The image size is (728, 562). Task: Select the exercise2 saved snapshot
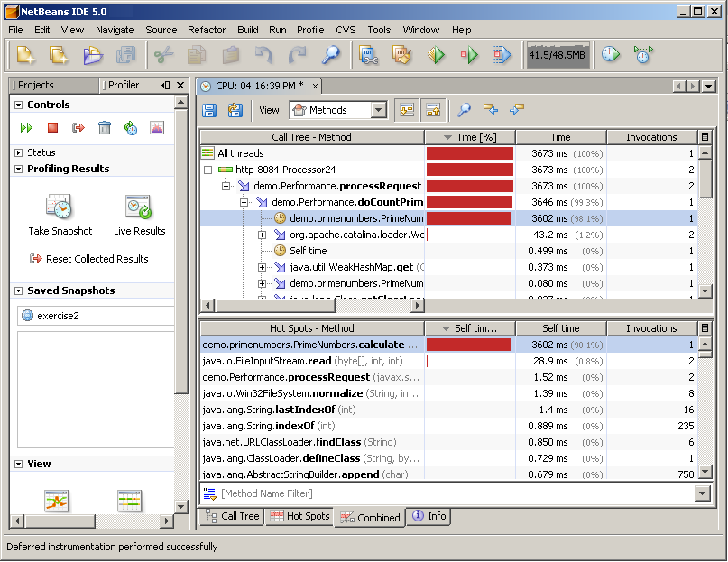96,316
